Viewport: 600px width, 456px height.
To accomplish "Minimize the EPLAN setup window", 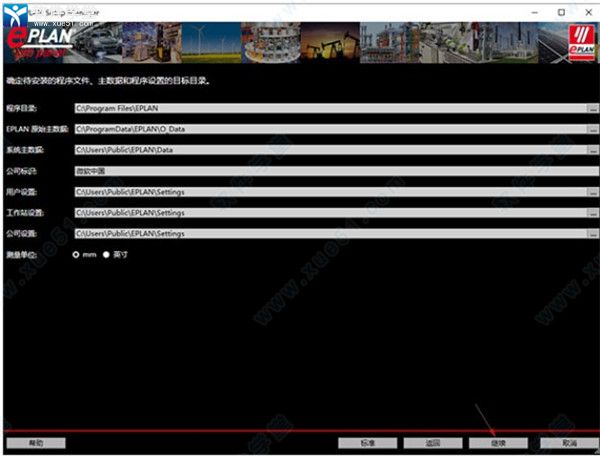I will [x=535, y=13].
